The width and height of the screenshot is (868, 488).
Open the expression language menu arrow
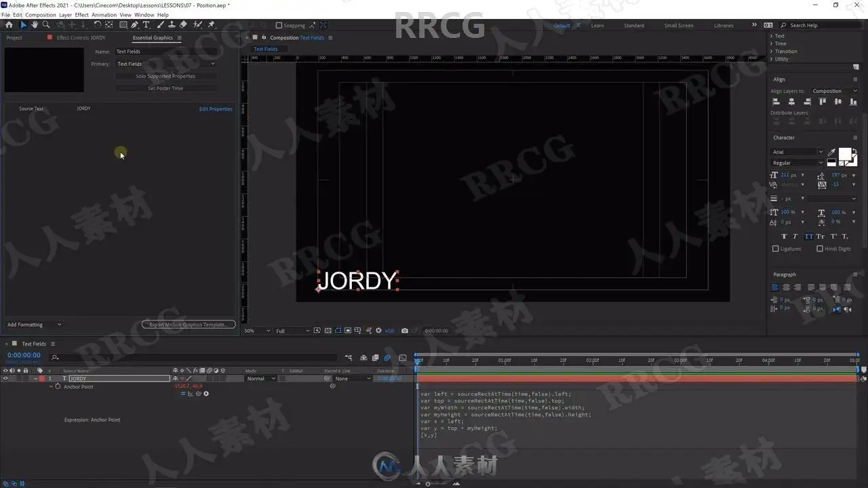coord(206,393)
